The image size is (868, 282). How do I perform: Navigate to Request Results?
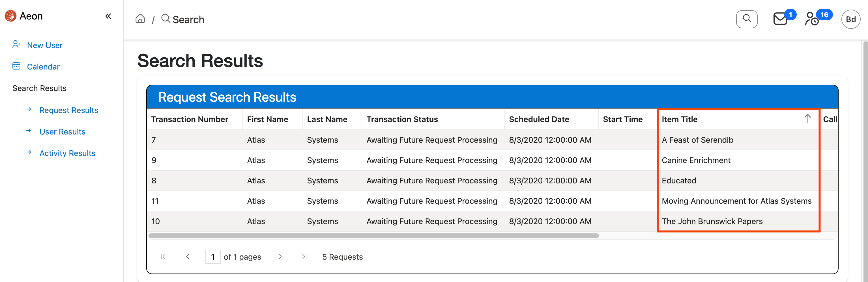(x=69, y=110)
